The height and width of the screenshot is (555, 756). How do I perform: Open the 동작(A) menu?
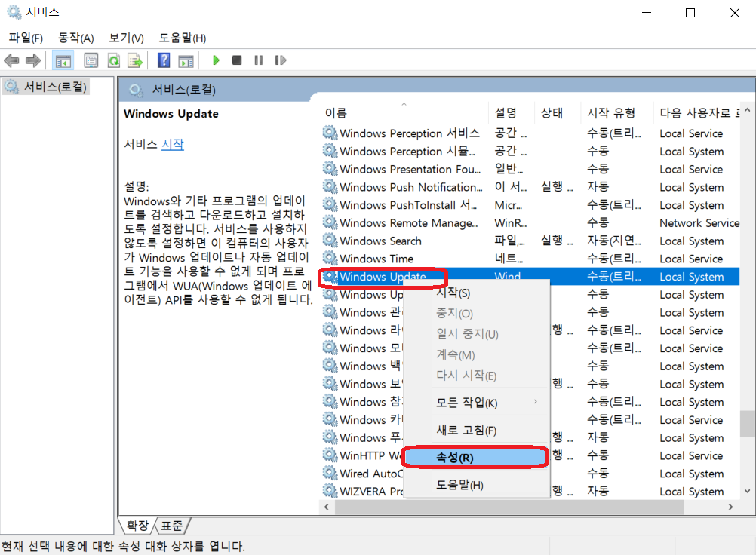click(75, 38)
